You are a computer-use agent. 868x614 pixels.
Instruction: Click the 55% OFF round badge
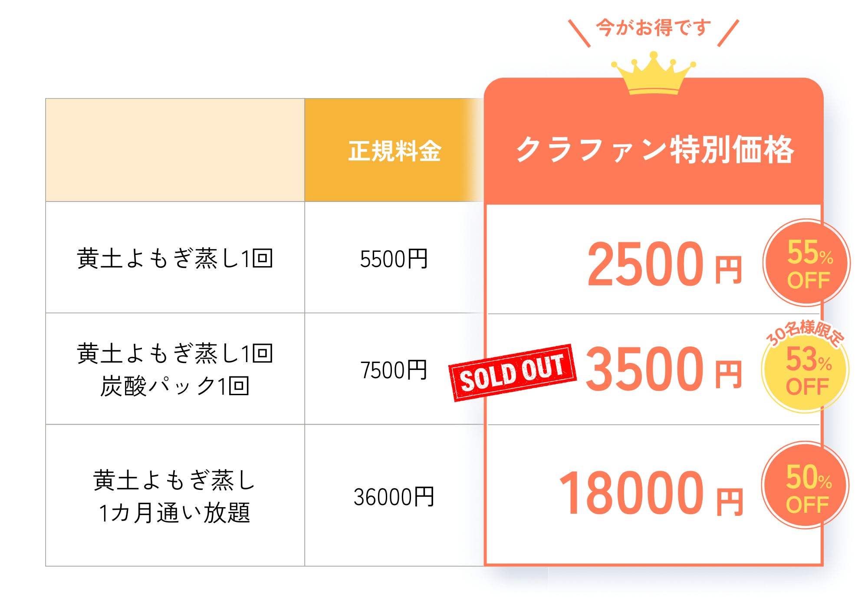pyautogui.click(x=807, y=263)
